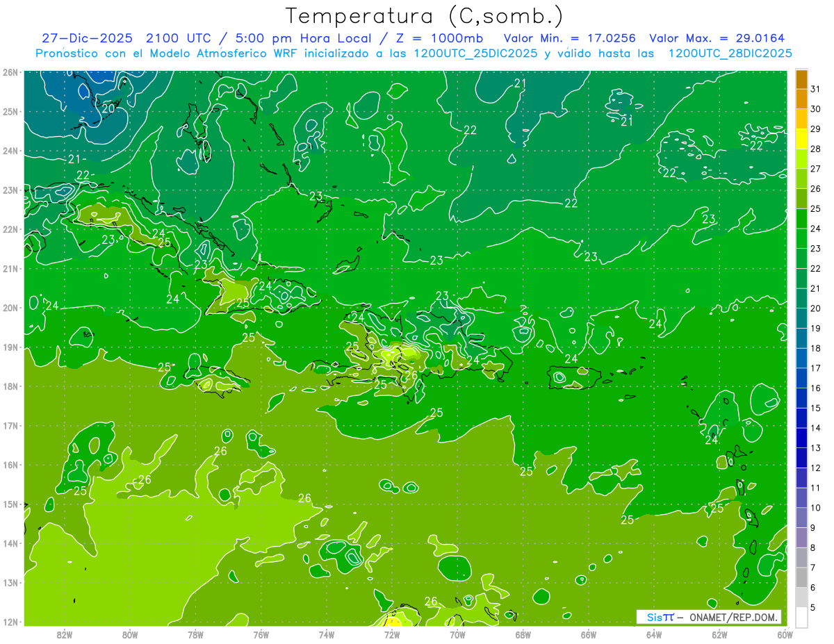Viewport: 834px width, 644px height.
Task: Click the longitude axis label '68W'
Action: [x=523, y=634]
